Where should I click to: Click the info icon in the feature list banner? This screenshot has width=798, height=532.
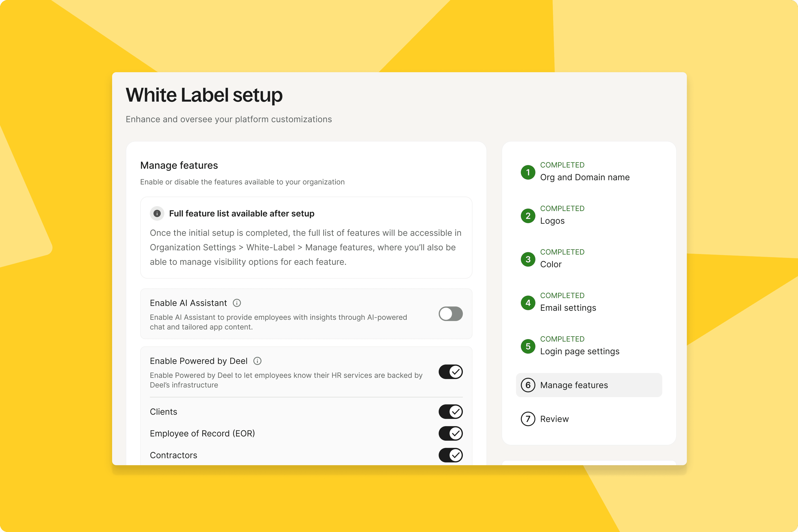157,213
